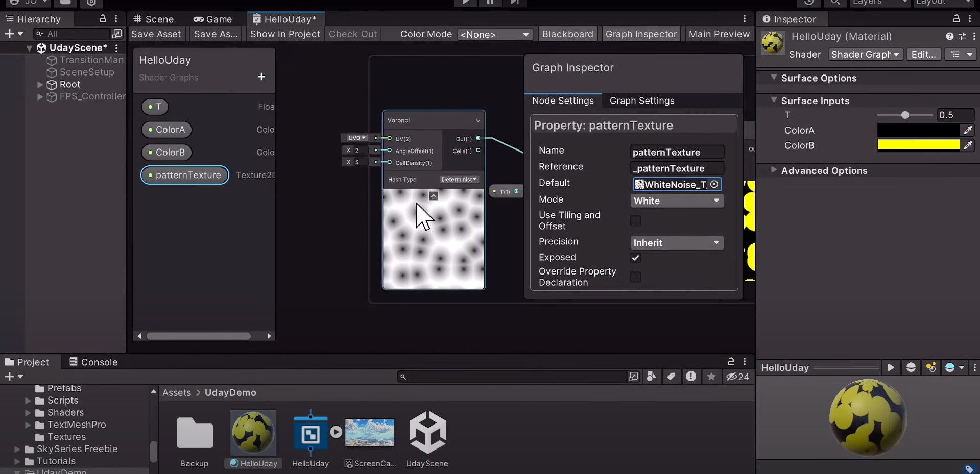
Task: Uncheck the Exposed checkbox
Action: tap(635, 258)
